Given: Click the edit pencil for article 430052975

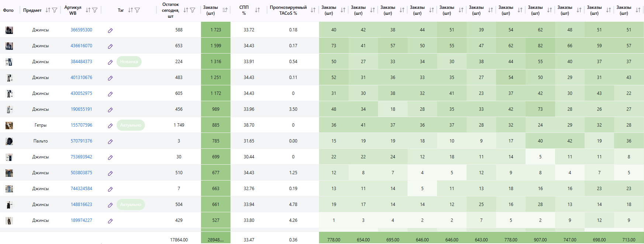Looking at the screenshot, I should pos(110,94).
